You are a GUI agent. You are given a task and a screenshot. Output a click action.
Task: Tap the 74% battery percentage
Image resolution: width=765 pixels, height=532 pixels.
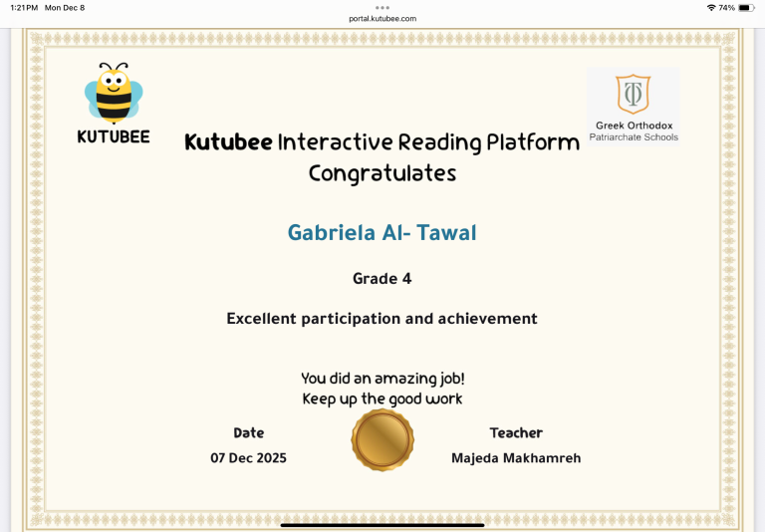point(727,7)
